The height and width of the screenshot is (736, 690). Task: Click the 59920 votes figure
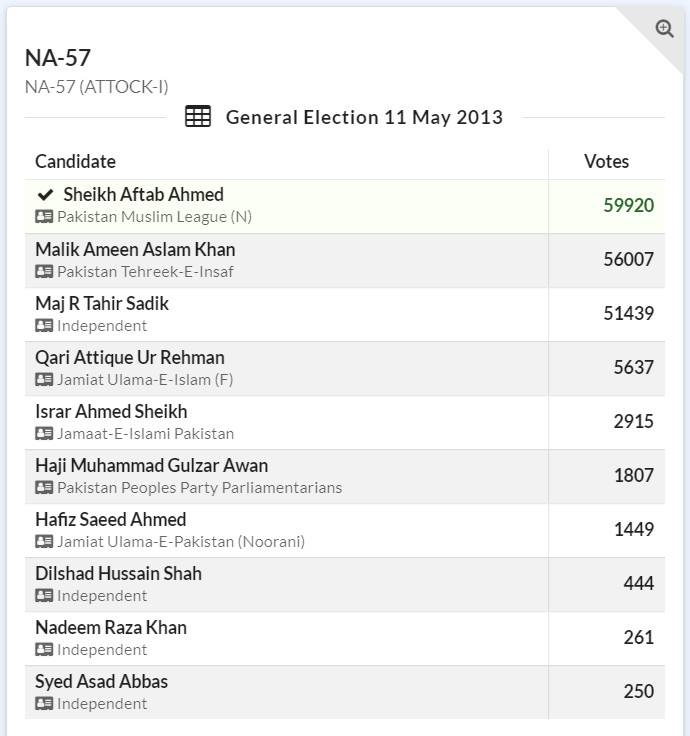pos(628,205)
